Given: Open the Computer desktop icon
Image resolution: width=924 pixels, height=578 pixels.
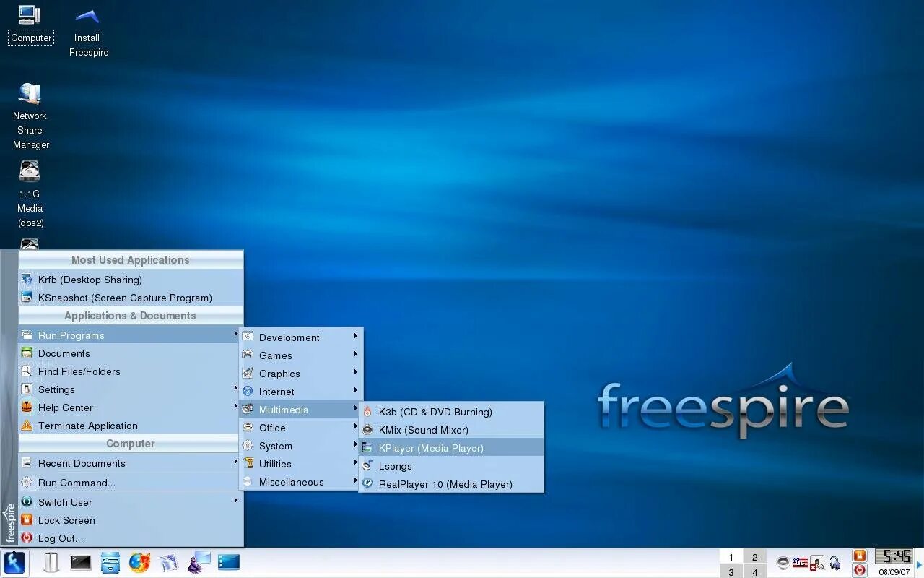Looking at the screenshot, I should coord(30,24).
